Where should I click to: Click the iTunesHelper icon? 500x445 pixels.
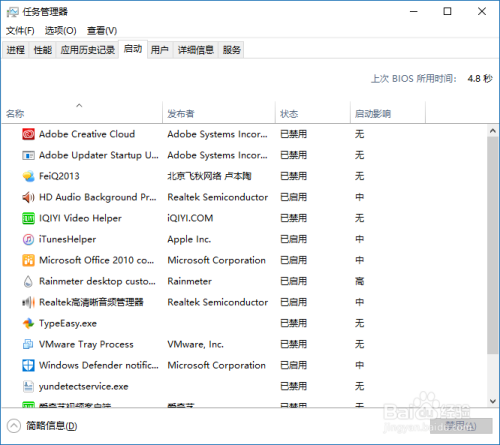pos(28,239)
